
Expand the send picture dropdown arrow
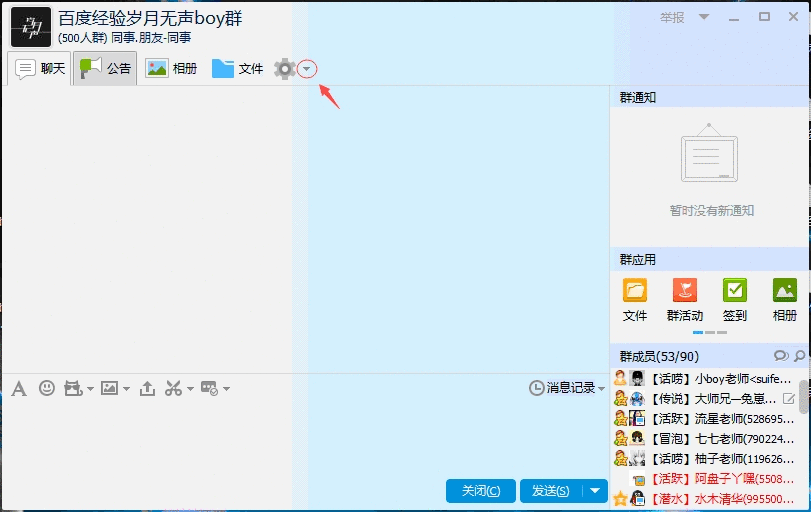[x=127, y=389]
